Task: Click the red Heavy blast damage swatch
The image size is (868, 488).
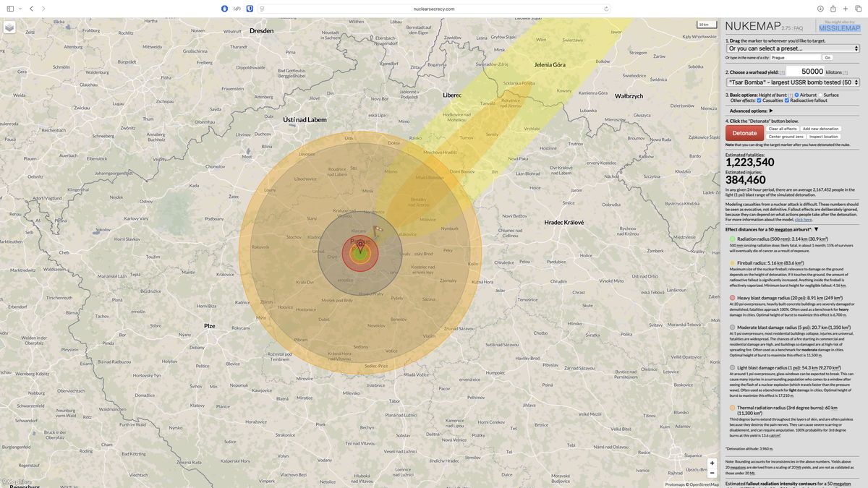Action: tap(732, 297)
